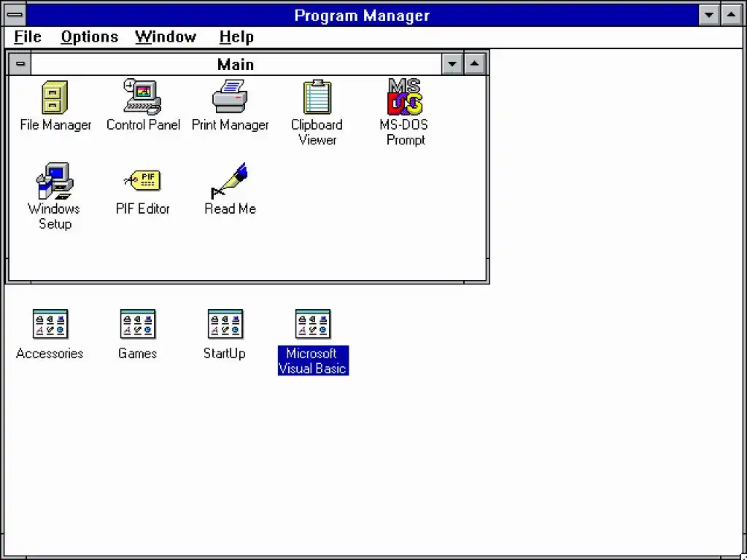Click the 'Clipboard Viewer' label text
This screenshot has width=747, height=560.
coord(317,133)
